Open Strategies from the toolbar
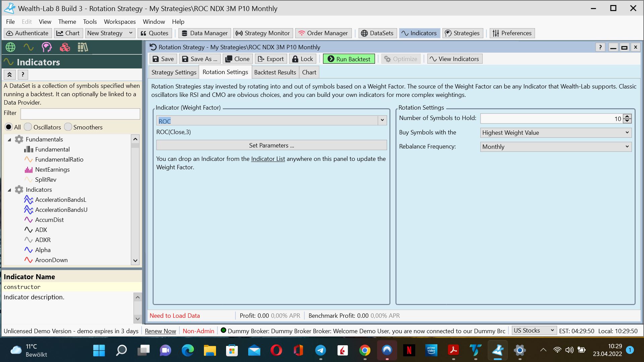This screenshot has width=644, height=362. 463,33
